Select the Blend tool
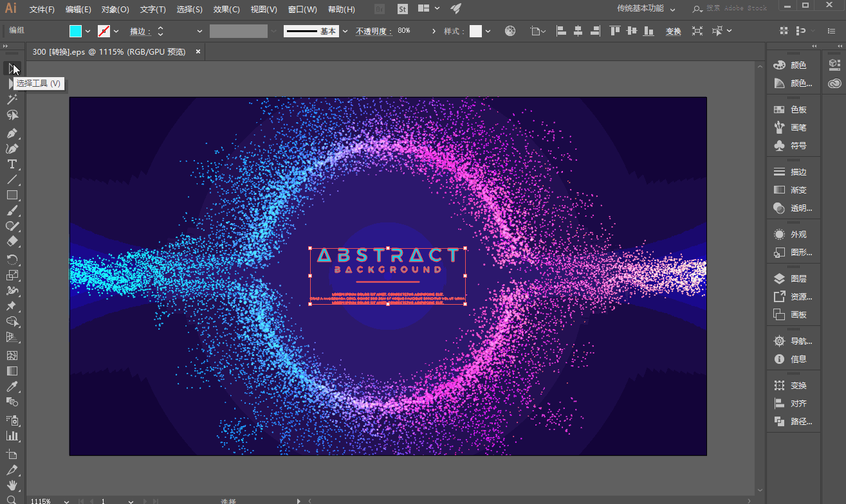The image size is (846, 504). tap(12, 402)
